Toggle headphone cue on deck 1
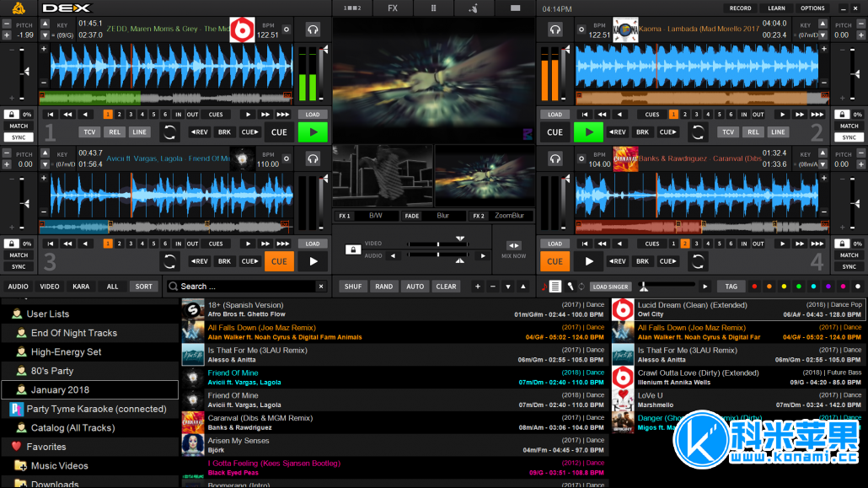Image resolution: width=868 pixels, height=488 pixels. click(313, 29)
